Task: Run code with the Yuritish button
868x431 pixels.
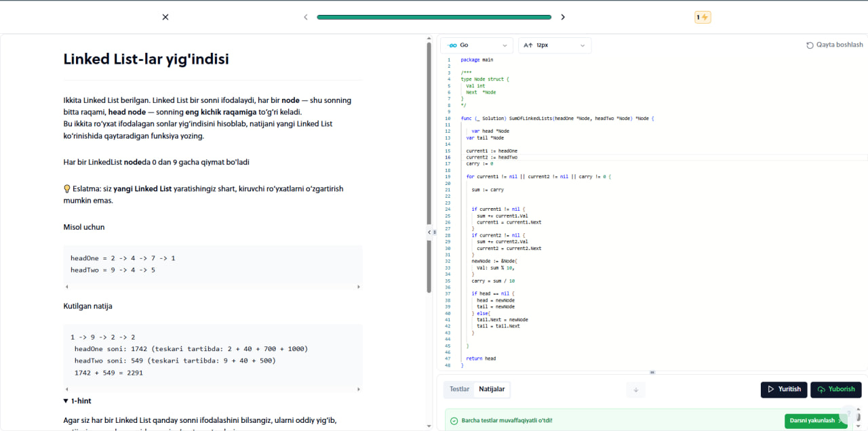Action: pyautogui.click(x=784, y=390)
